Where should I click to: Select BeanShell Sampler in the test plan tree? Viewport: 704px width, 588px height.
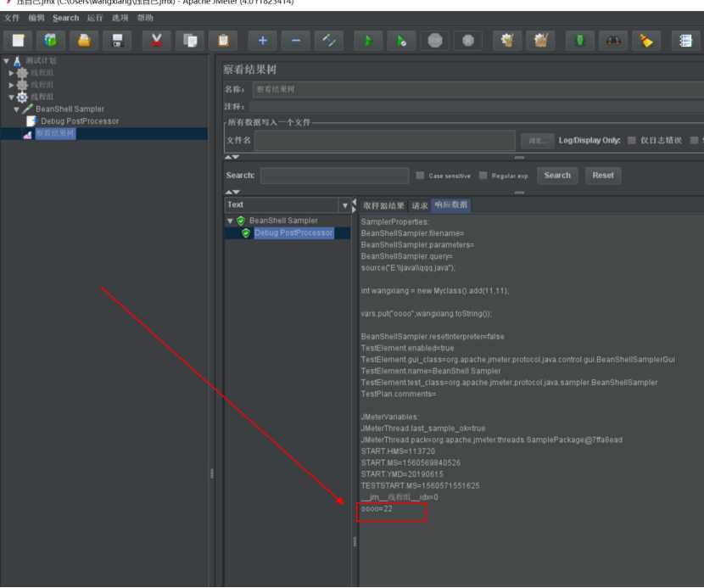pos(70,109)
